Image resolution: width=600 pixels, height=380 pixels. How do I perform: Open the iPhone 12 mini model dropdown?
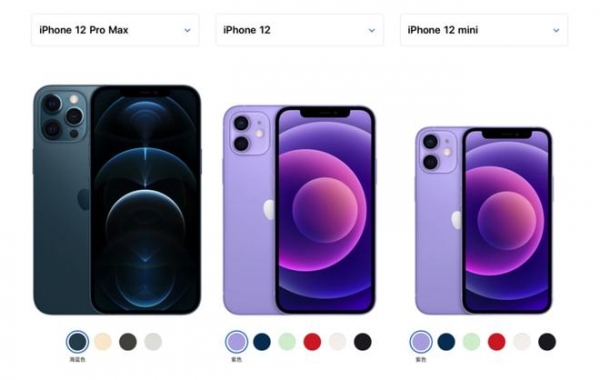click(x=484, y=30)
